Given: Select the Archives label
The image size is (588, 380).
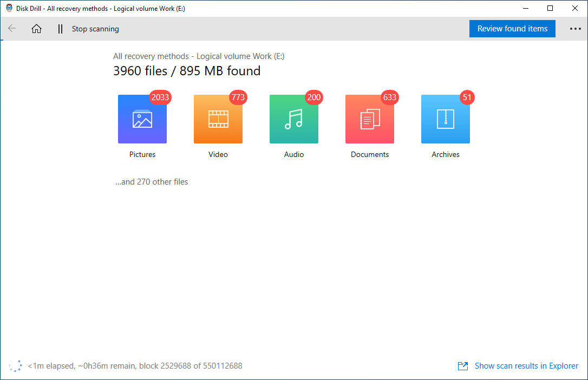Looking at the screenshot, I should [445, 154].
